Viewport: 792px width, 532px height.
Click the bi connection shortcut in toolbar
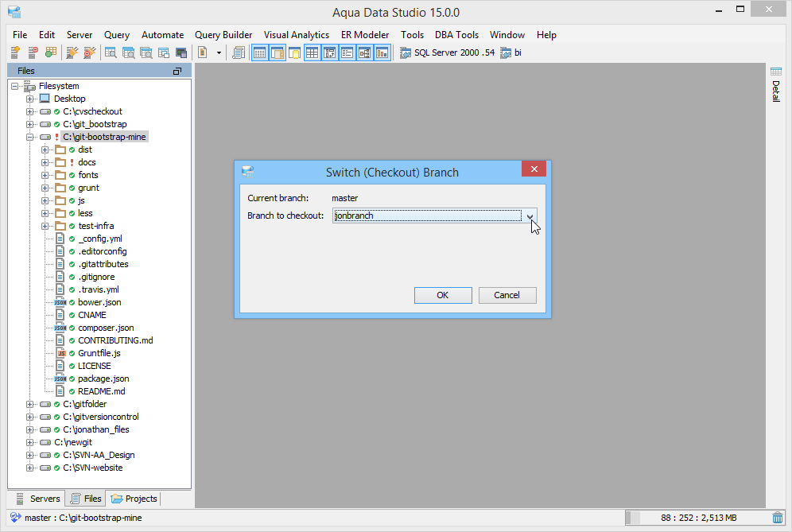tap(511, 52)
